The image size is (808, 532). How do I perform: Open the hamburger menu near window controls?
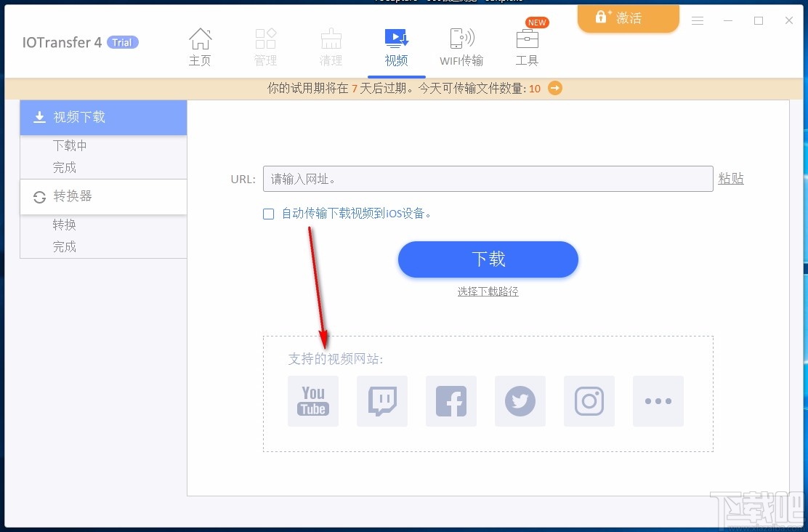tap(697, 21)
